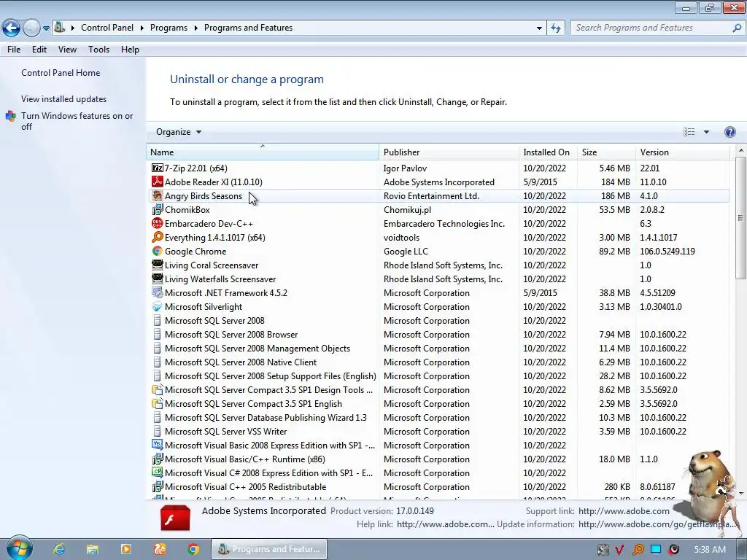This screenshot has width=747, height=560.
Task: Click the 5:38 AM clock
Action: (710, 550)
